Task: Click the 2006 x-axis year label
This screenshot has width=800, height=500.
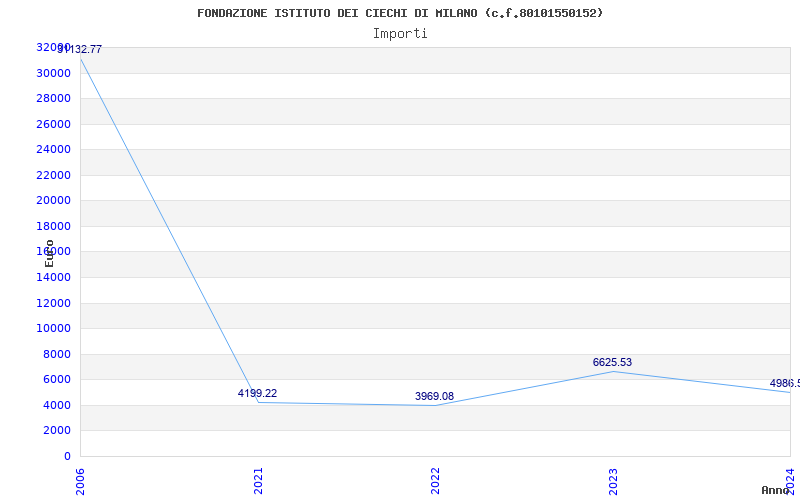Action: coord(80,482)
